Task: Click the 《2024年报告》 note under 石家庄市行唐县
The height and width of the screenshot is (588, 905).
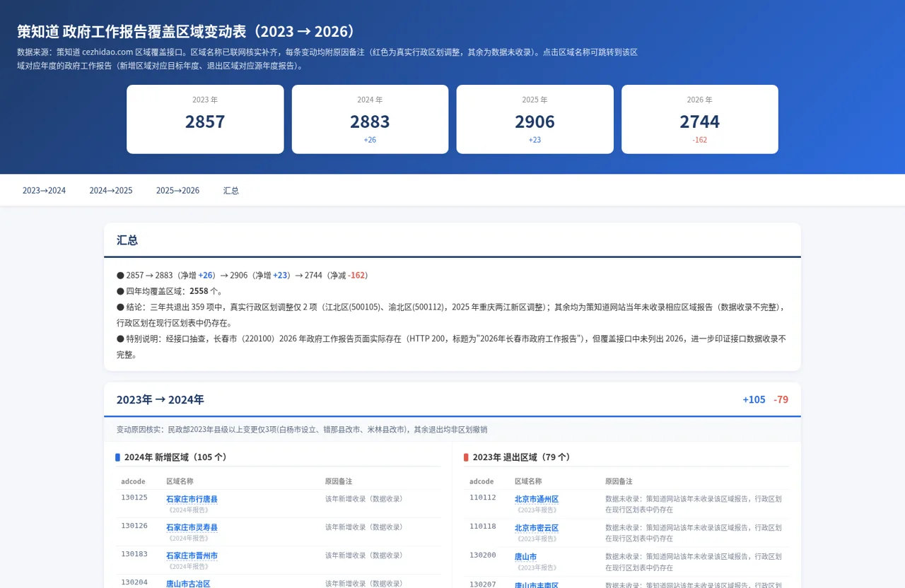Action: pyautogui.click(x=187, y=510)
